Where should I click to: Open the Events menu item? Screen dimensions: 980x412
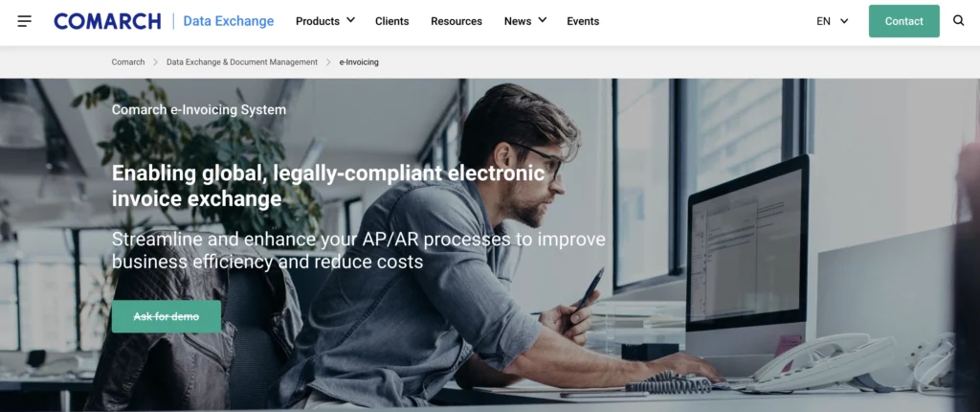pyautogui.click(x=583, y=21)
